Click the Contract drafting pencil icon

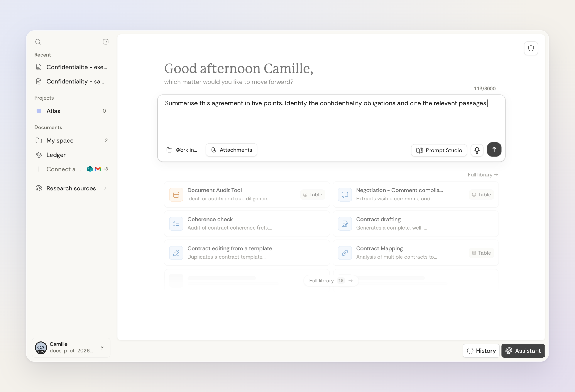pyautogui.click(x=345, y=224)
